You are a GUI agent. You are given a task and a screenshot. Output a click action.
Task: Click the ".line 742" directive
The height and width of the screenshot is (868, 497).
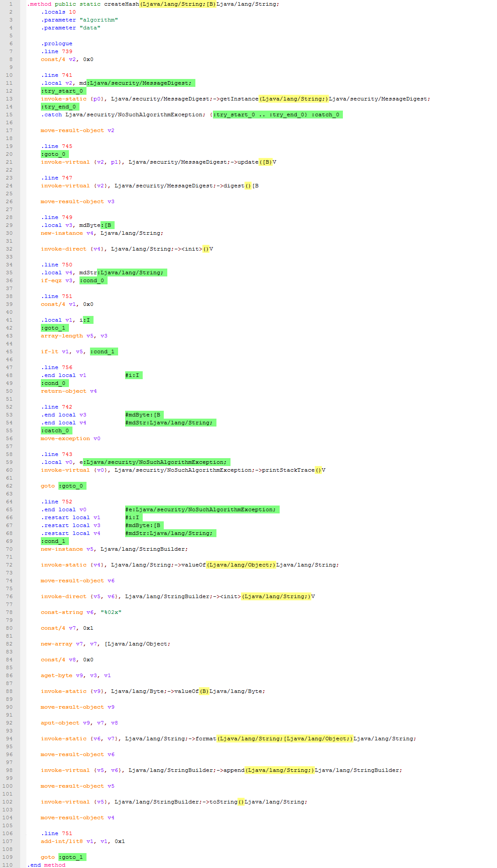point(57,407)
